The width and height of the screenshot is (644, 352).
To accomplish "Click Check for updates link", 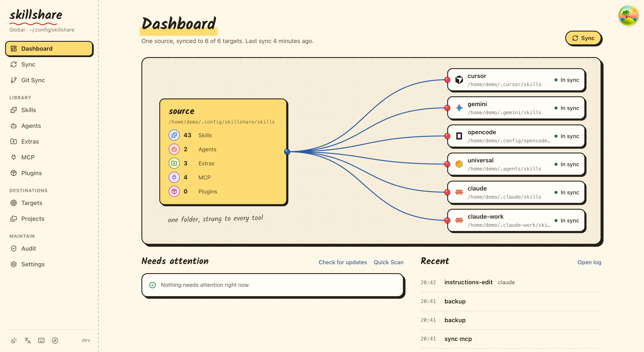I will [342, 262].
